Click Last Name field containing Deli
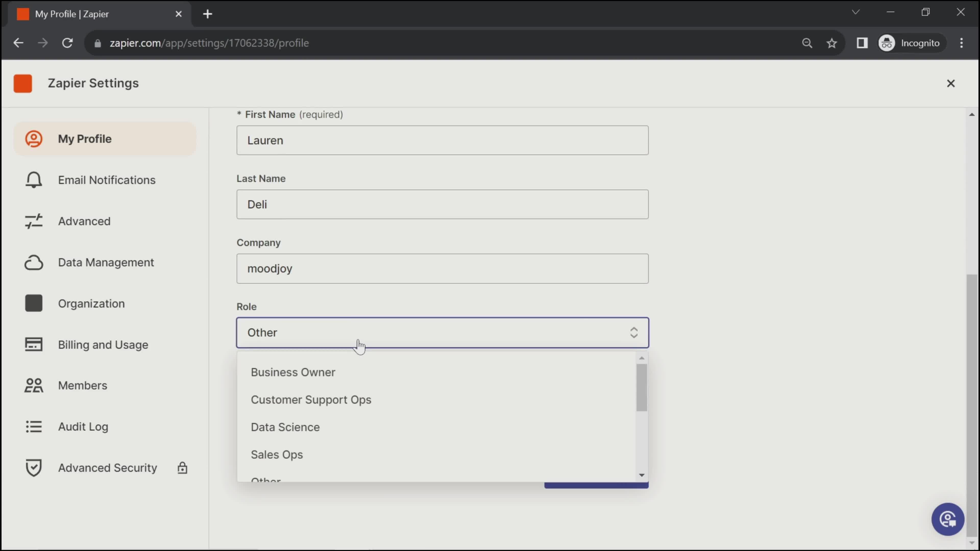Viewport: 980px width, 551px height. pos(443,204)
